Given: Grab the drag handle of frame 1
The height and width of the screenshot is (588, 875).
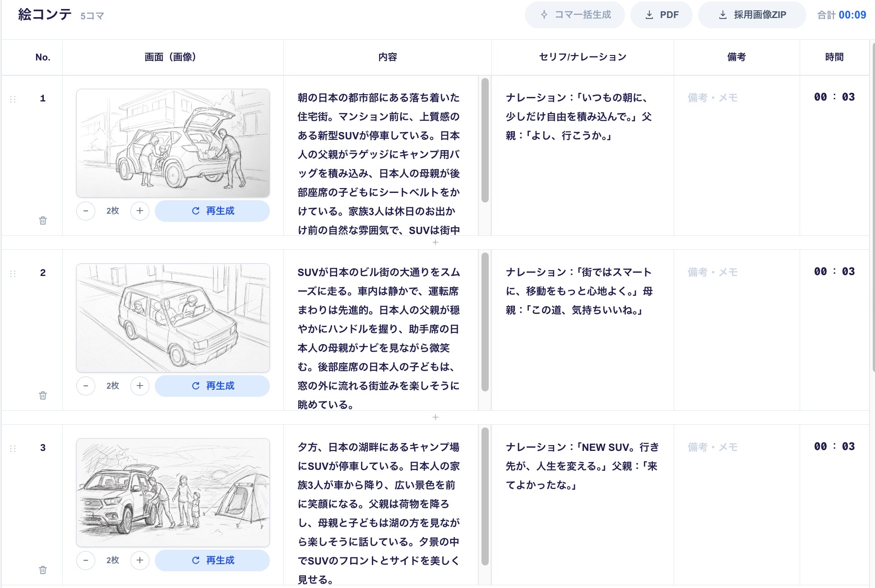Looking at the screenshot, I should pos(13,99).
